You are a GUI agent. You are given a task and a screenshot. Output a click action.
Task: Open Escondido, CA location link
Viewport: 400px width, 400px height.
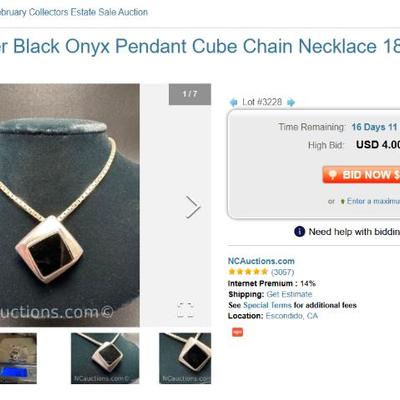pyautogui.click(x=292, y=316)
